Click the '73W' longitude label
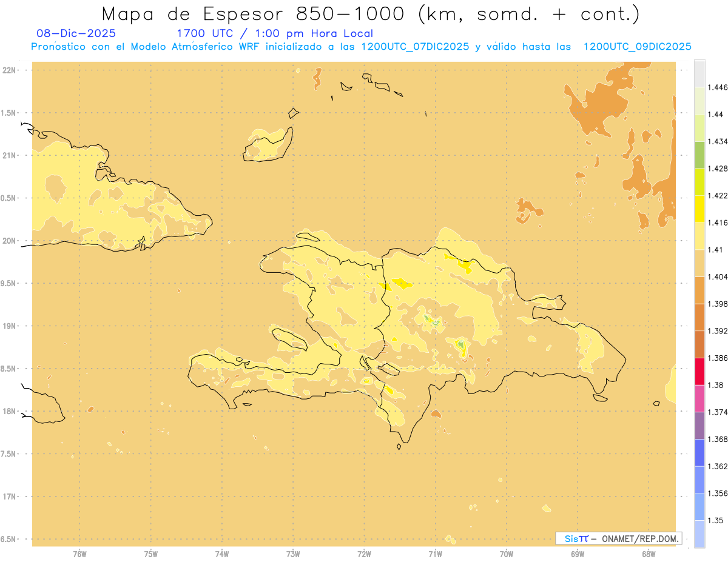This screenshot has width=728, height=562. coord(293,554)
